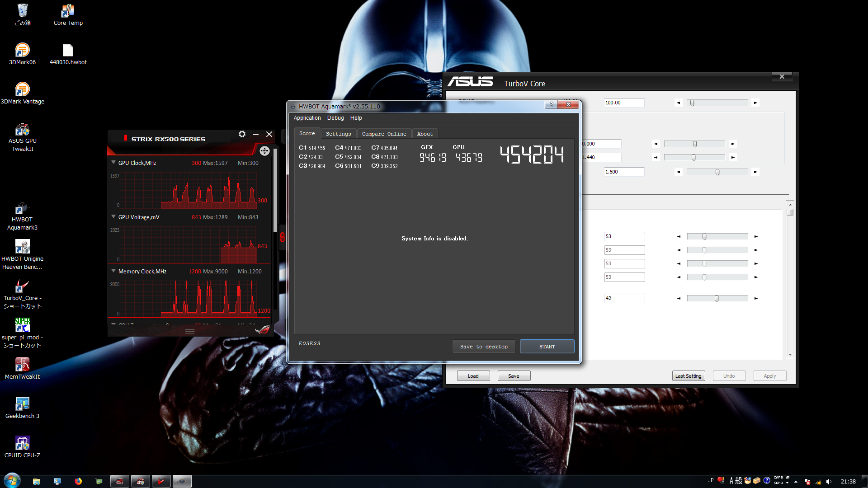Click the red checkmark TurboV taskbar button
Image resolution: width=868 pixels, height=488 pixels.
161,481
